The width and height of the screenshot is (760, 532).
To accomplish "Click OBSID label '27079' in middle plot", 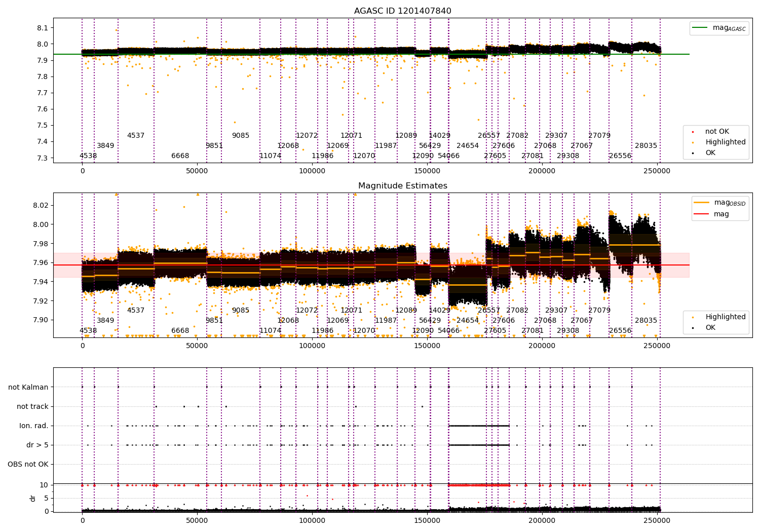I will point(599,311).
